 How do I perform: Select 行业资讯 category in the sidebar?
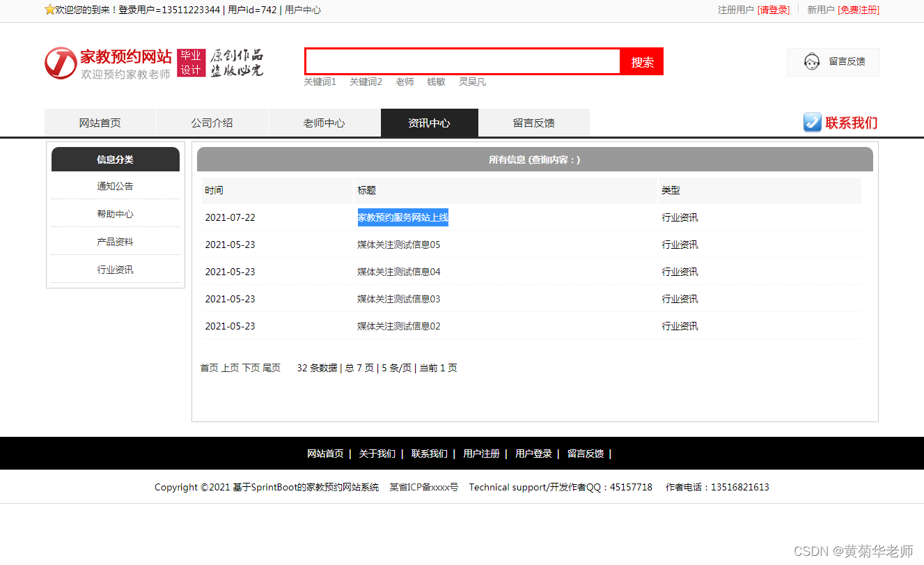click(x=115, y=269)
